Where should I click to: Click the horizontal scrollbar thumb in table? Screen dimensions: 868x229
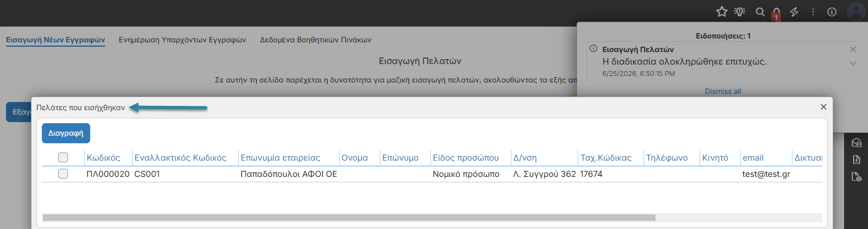click(x=349, y=218)
